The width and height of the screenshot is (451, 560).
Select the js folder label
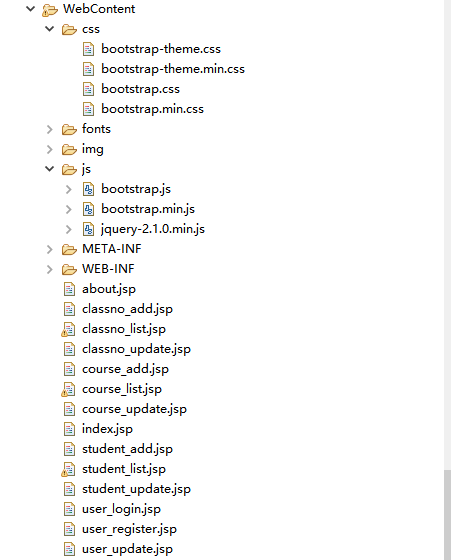tap(86, 169)
